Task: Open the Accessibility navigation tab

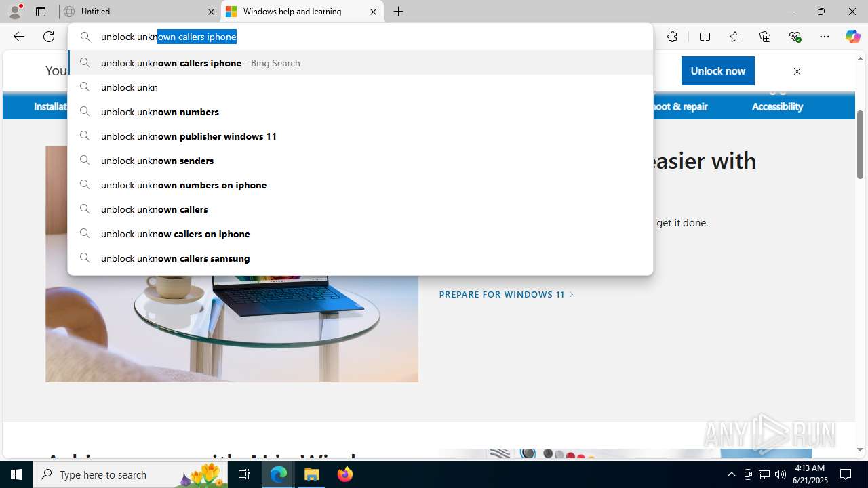Action: point(777,106)
